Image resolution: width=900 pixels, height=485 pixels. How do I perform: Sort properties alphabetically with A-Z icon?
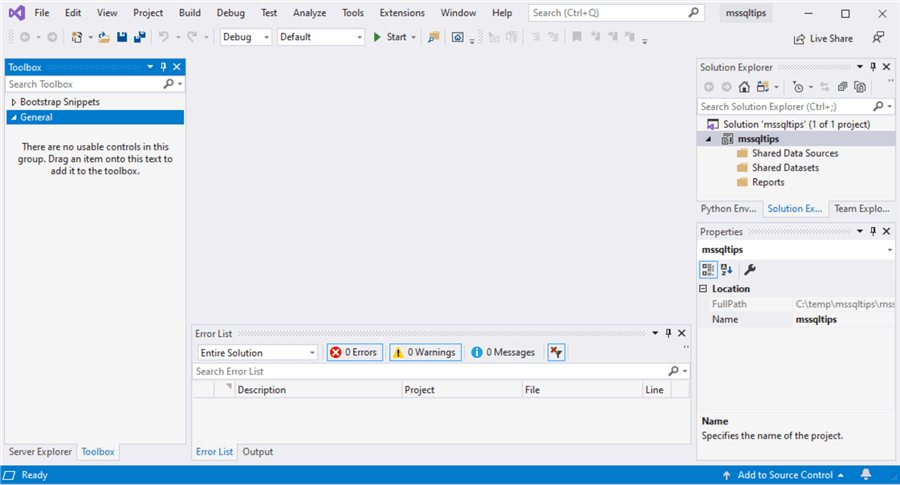pos(727,269)
